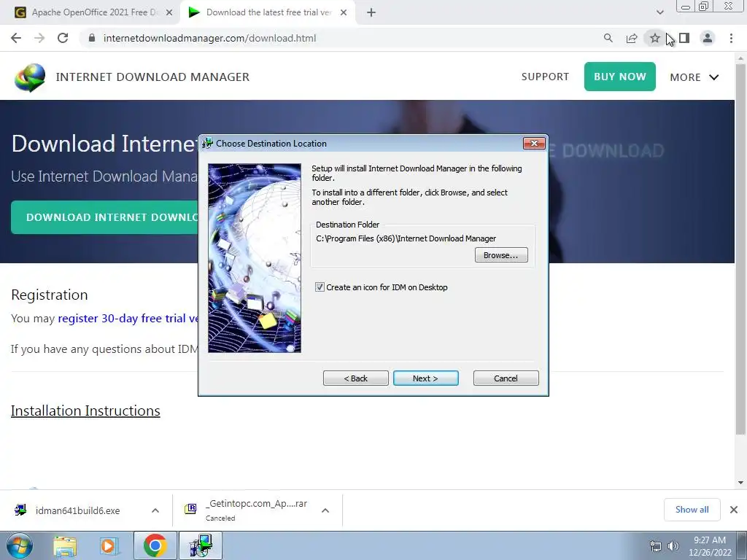Reload the page with the refresh icon
747x560 pixels.
click(x=63, y=38)
